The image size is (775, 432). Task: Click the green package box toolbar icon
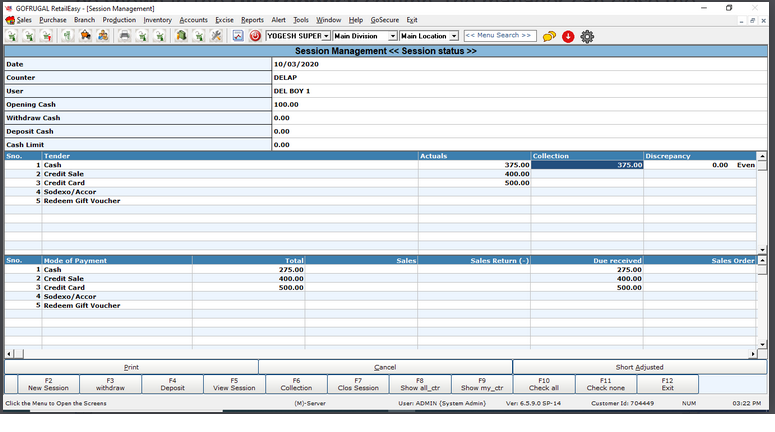tap(181, 36)
